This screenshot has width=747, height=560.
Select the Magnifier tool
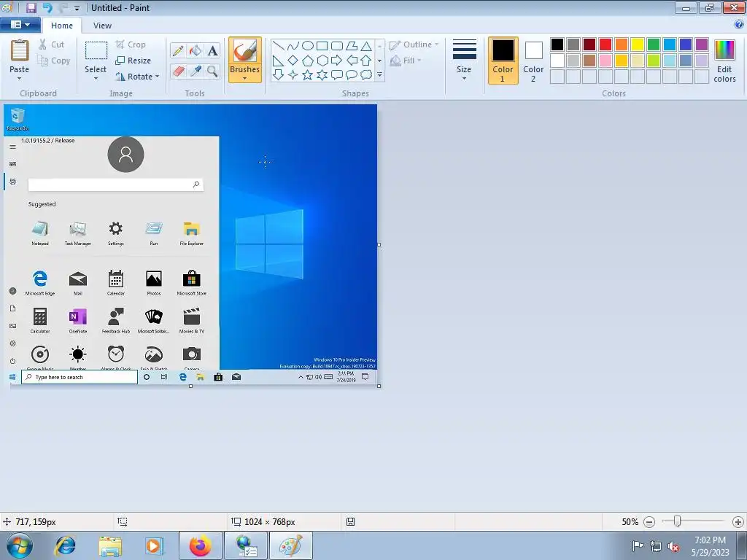click(212, 71)
